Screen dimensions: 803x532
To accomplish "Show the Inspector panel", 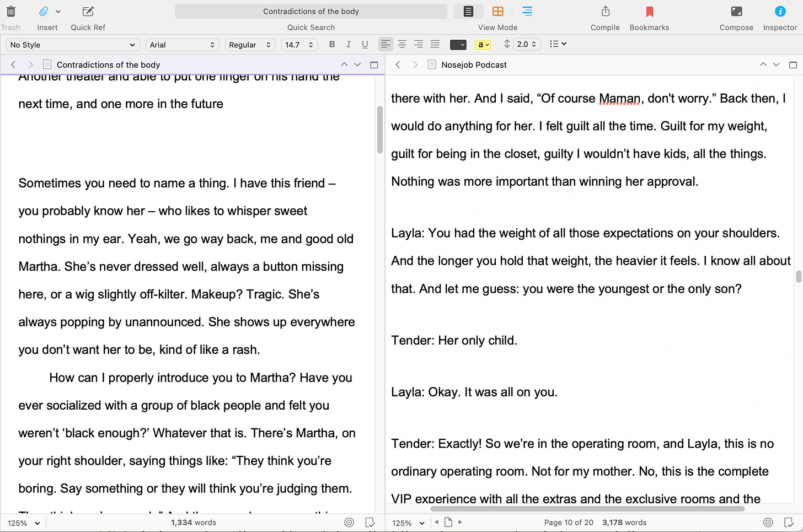I will (x=780, y=11).
